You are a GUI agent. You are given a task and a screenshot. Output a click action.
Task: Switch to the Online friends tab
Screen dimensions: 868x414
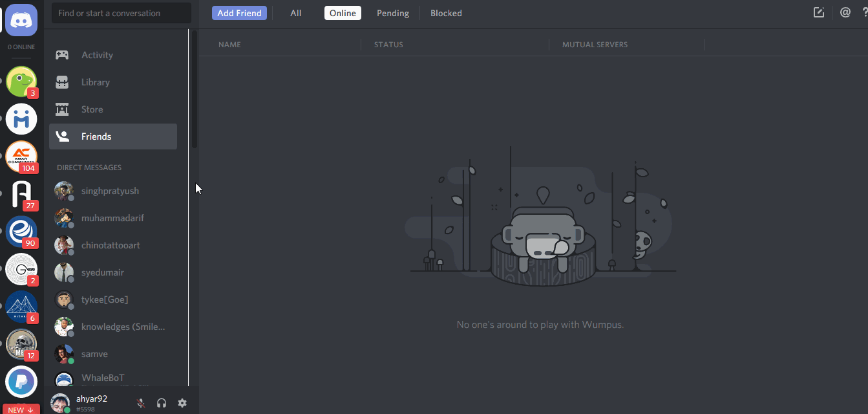click(x=343, y=13)
